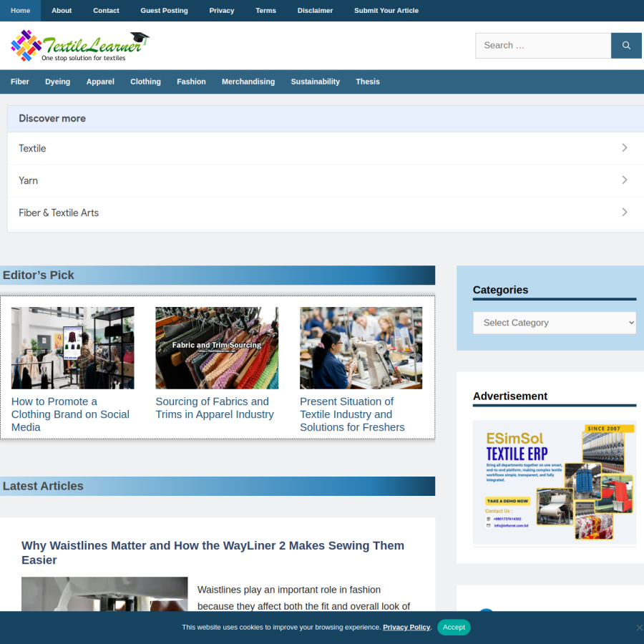644x644 pixels.
Task: Click the Fiber & Textile Arts label
Action: point(59,213)
